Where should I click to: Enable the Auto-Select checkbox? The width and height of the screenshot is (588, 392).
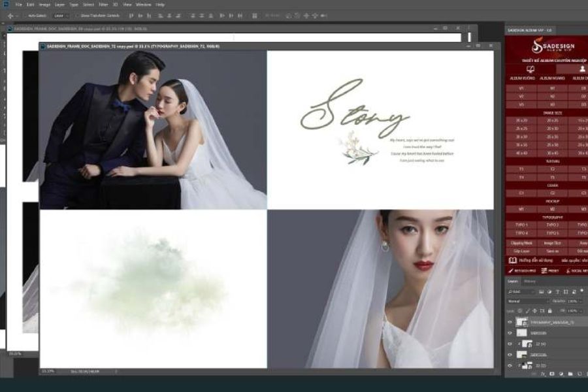coord(25,15)
